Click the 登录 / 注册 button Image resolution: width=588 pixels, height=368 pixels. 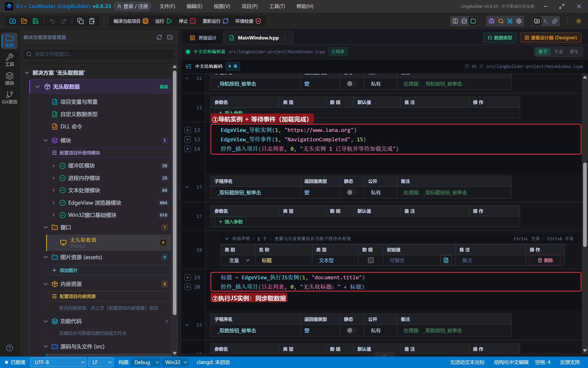(x=133, y=6)
